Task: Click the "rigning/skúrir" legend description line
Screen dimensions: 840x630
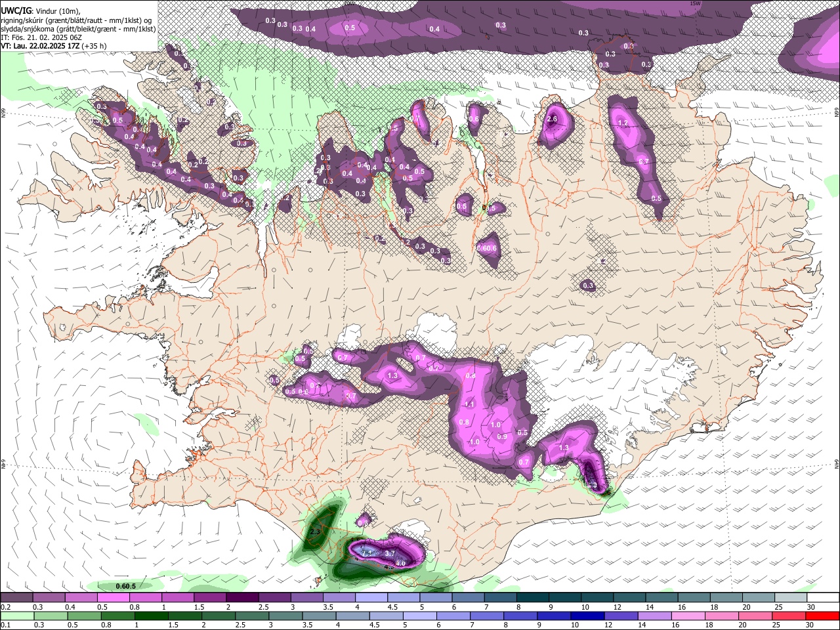Action: [x=77, y=20]
